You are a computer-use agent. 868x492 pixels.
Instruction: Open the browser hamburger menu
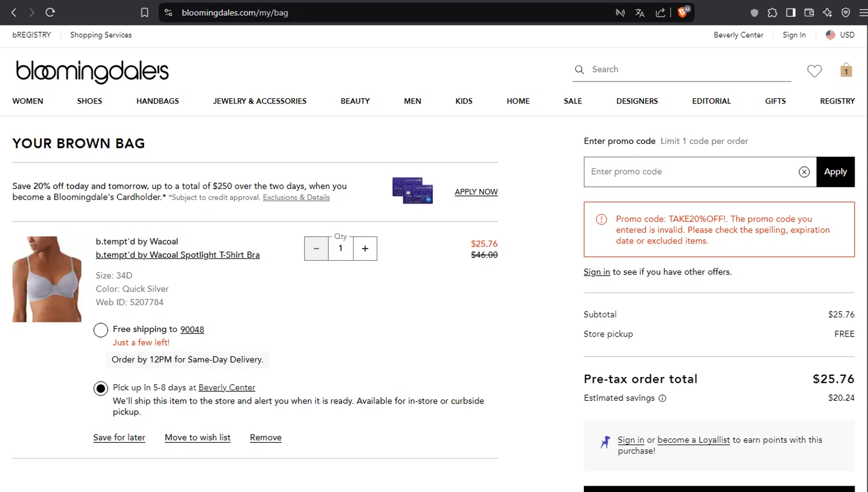coord(863,12)
